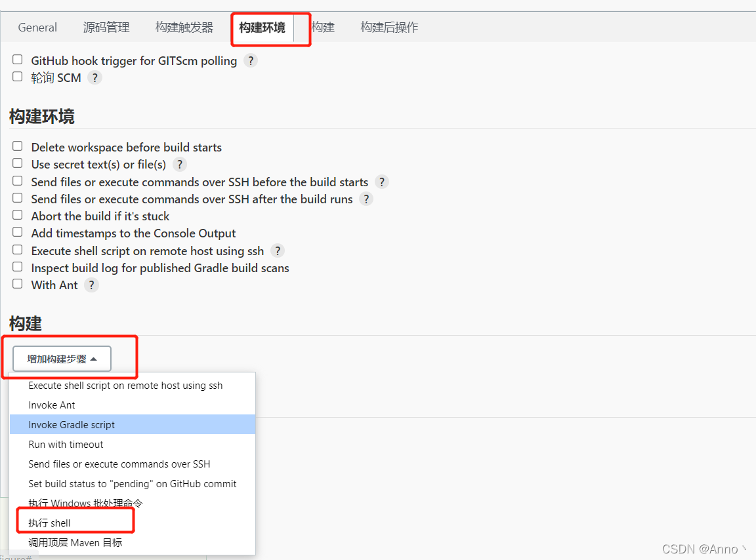The image size is (756, 560).
Task: Check Delete workspace before build starts
Action: click(x=17, y=146)
